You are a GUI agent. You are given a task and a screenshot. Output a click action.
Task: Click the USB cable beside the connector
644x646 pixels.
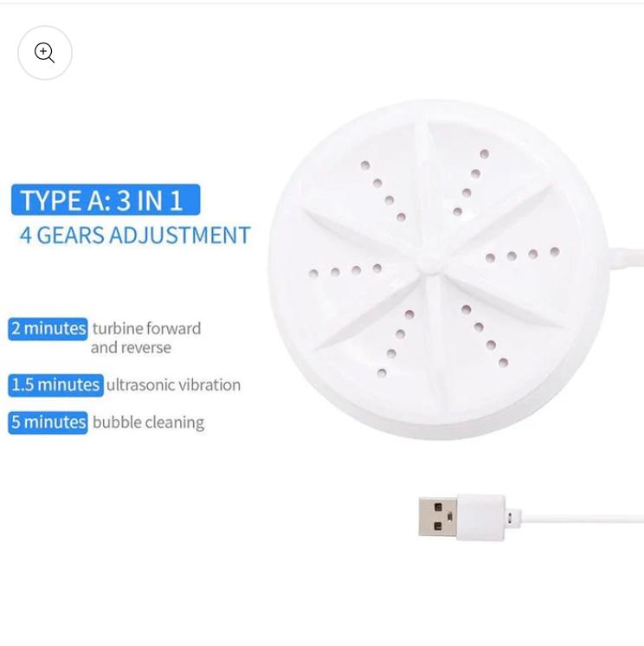[x=576, y=519]
